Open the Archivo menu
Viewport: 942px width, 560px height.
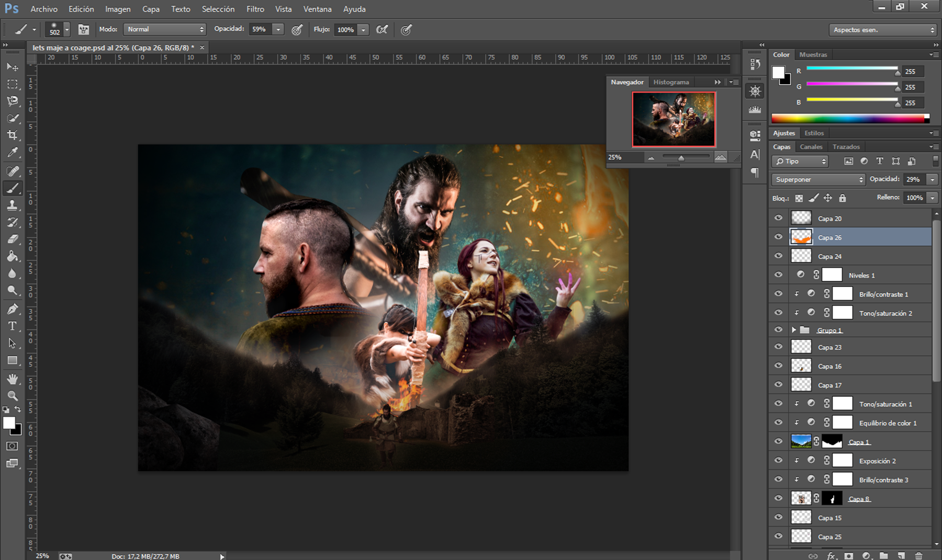44,9
